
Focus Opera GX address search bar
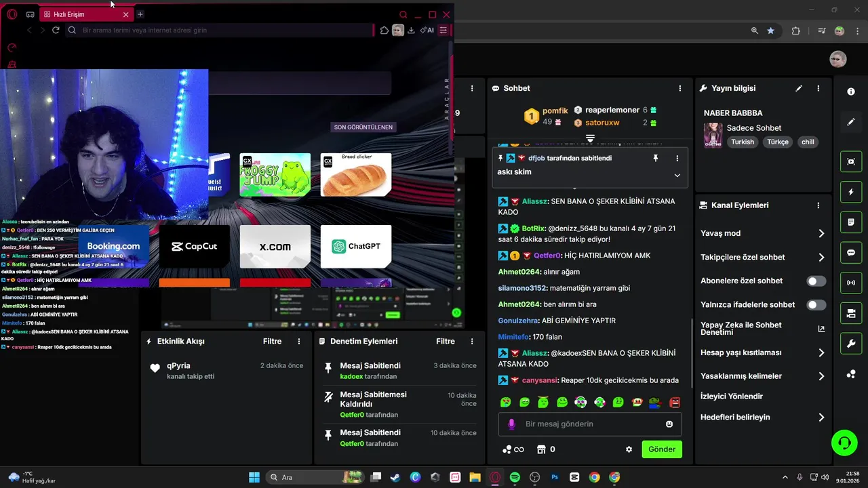(x=220, y=30)
